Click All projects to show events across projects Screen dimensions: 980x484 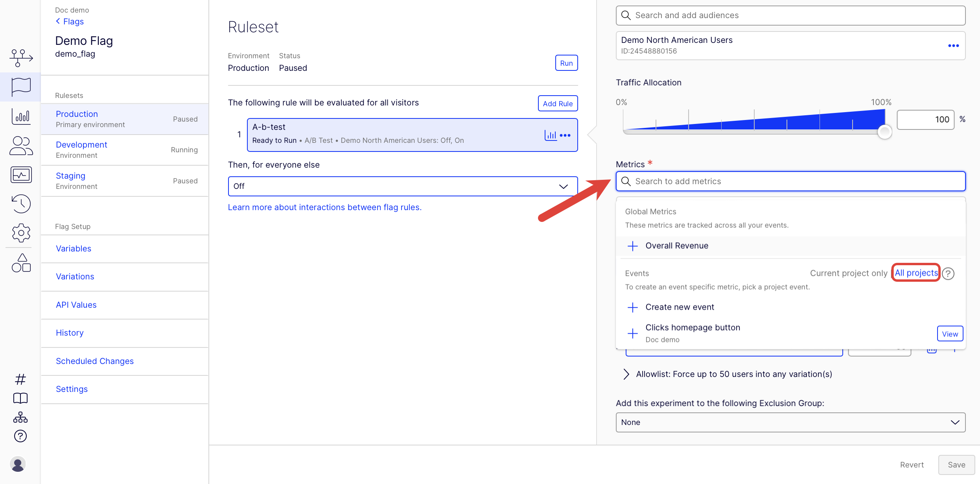click(916, 273)
